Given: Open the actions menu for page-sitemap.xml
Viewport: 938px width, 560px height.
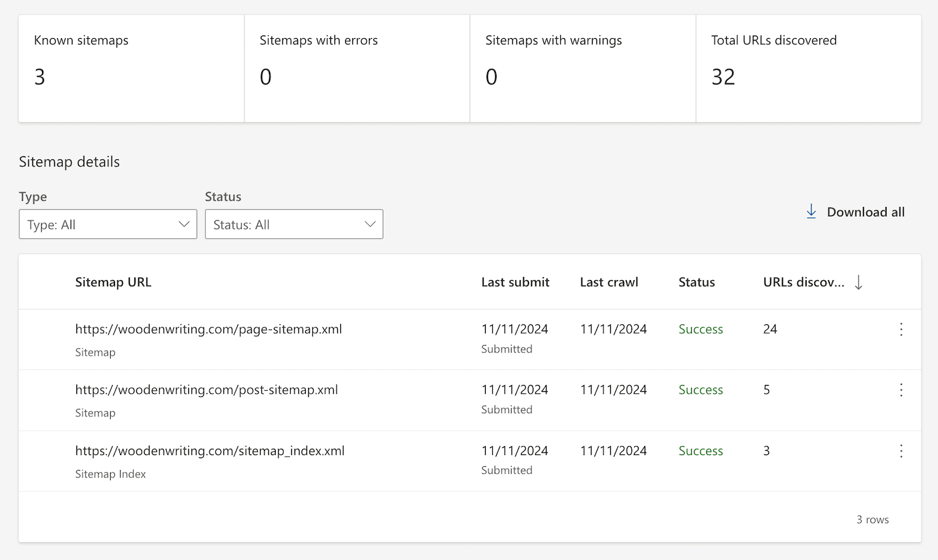Looking at the screenshot, I should coord(901,329).
